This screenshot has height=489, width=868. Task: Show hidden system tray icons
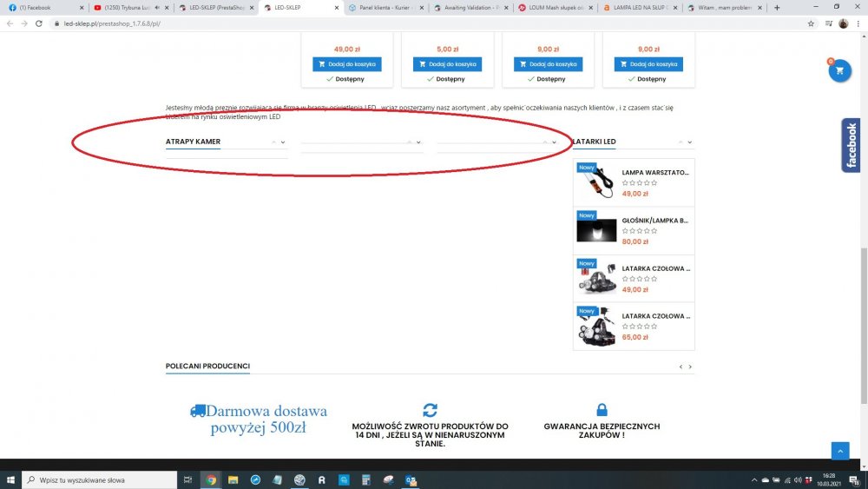(x=754, y=480)
